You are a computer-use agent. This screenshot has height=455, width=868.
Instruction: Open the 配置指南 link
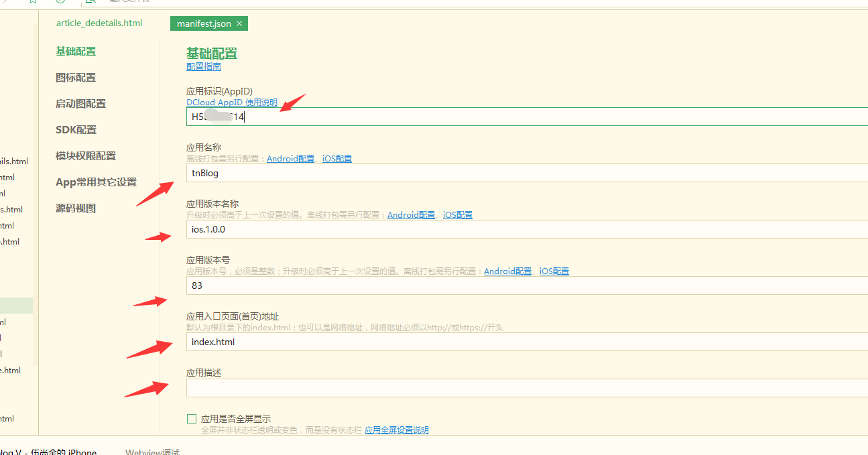click(204, 67)
